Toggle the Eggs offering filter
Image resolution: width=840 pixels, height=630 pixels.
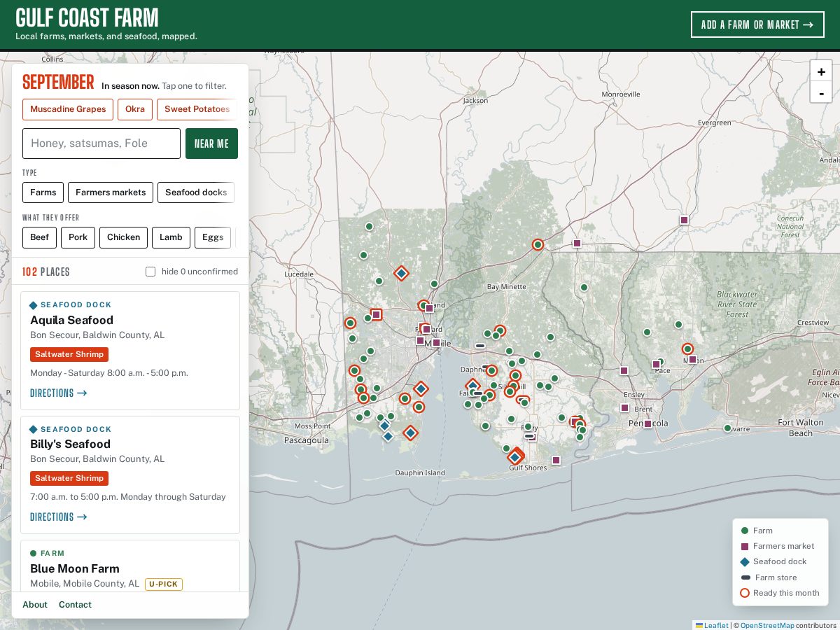click(x=213, y=237)
